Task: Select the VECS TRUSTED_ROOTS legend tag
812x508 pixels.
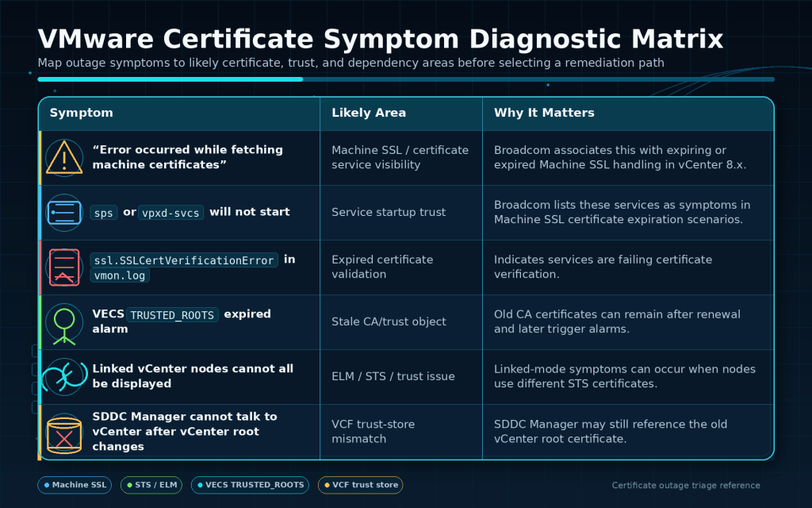Action: click(250, 485)
